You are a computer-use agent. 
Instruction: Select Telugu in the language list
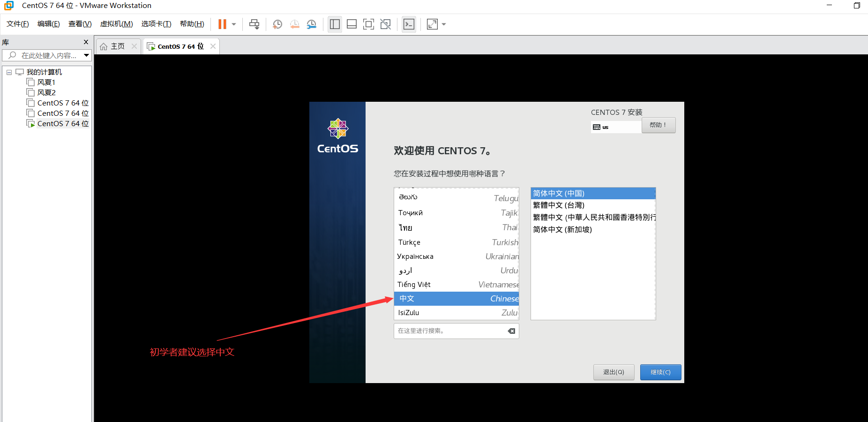(x=456, y=197)
